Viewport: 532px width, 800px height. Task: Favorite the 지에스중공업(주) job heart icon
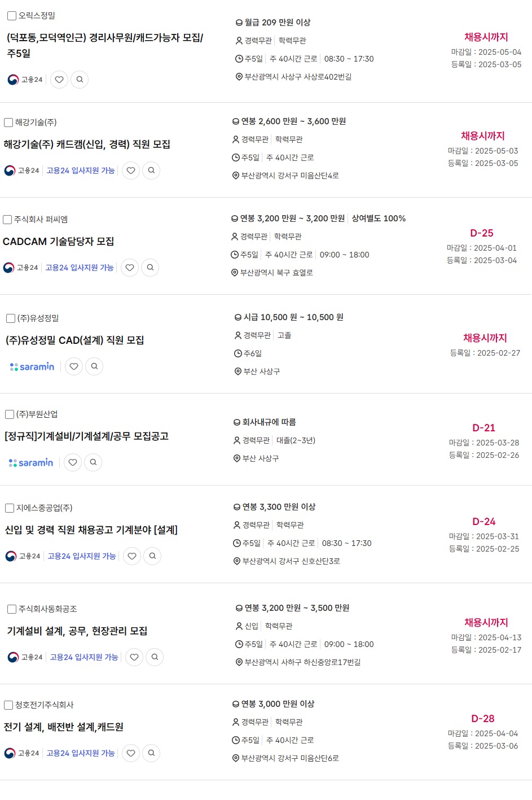[132, 556]
